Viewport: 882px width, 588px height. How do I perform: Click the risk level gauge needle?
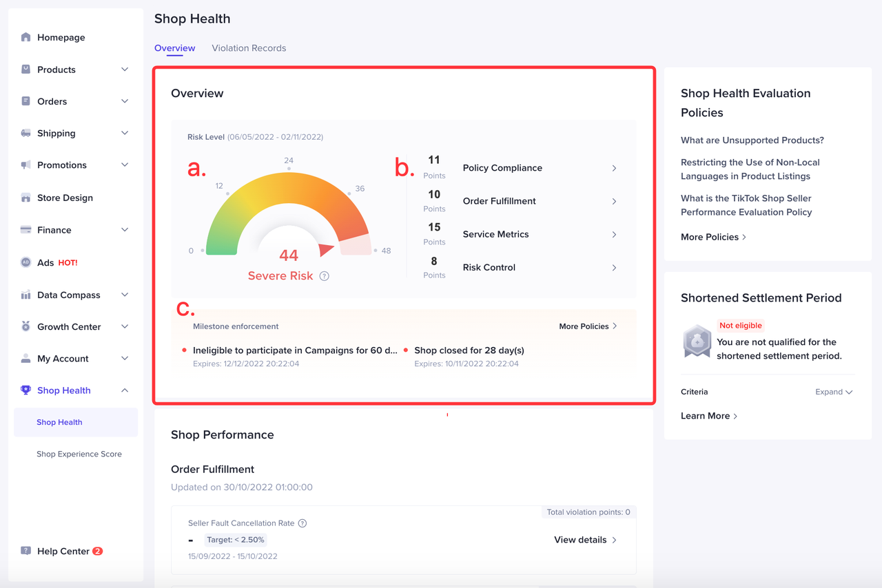click(326, 249)
